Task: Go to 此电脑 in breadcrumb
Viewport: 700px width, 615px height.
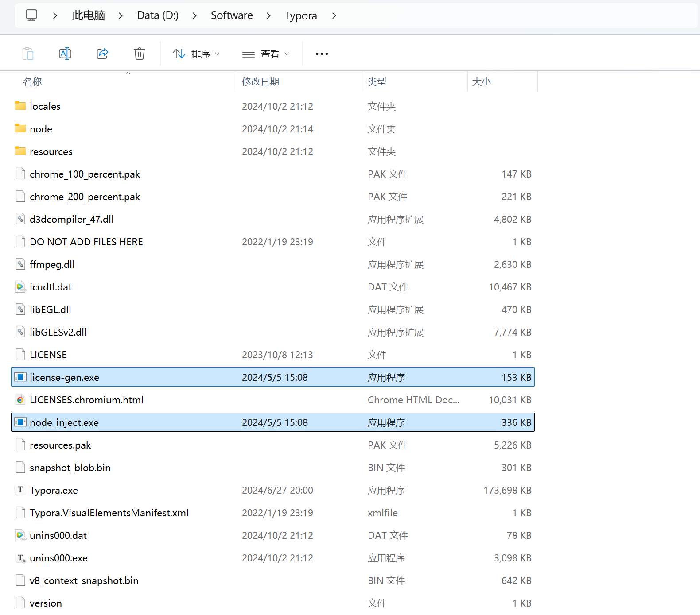Action: [89, 15]
